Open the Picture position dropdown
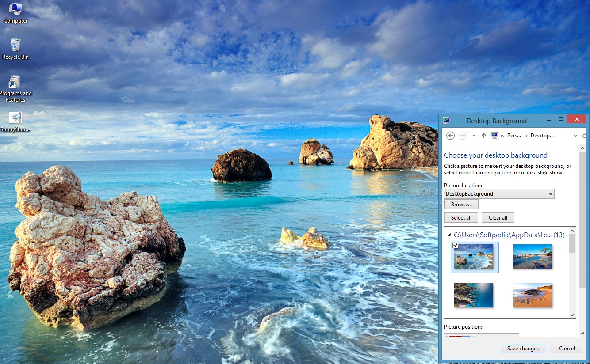Viewport: 590px width, 364px height. [x=482, y=335]
